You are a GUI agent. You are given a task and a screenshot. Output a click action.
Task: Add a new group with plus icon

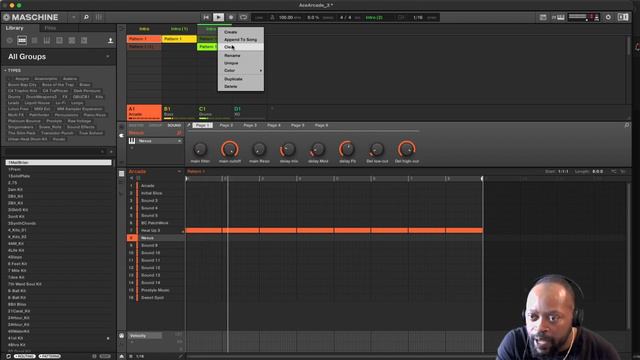pyautogui.click(x=272, y=108)
